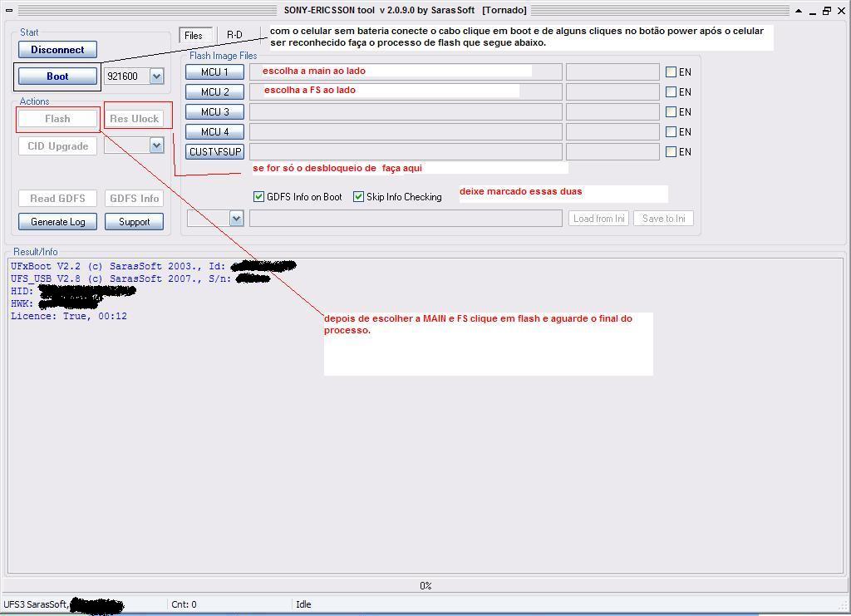Click the 'HWK:' log line label
Viewport: 851px width, 616px height.
22,303
